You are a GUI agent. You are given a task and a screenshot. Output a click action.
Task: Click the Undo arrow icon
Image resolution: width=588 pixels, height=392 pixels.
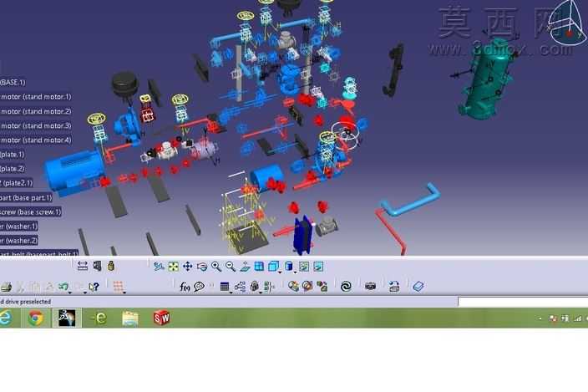click(63, 287)
